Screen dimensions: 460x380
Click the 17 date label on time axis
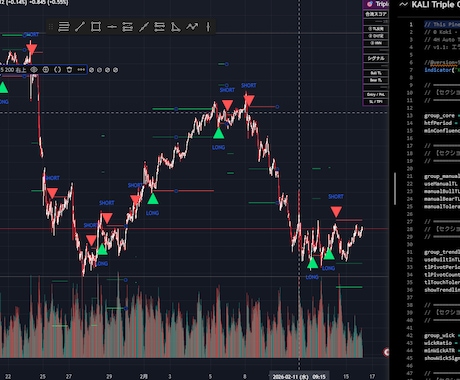[372, 376]
